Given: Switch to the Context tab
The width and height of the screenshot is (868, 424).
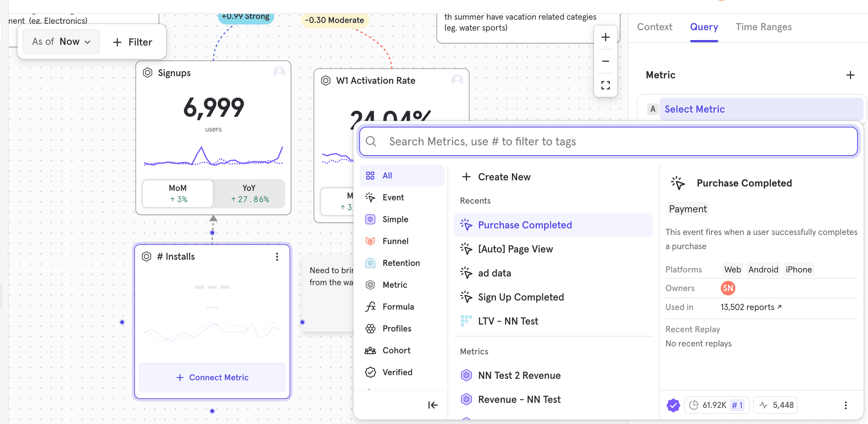Looking at the screenshot, I should point(654,27).
